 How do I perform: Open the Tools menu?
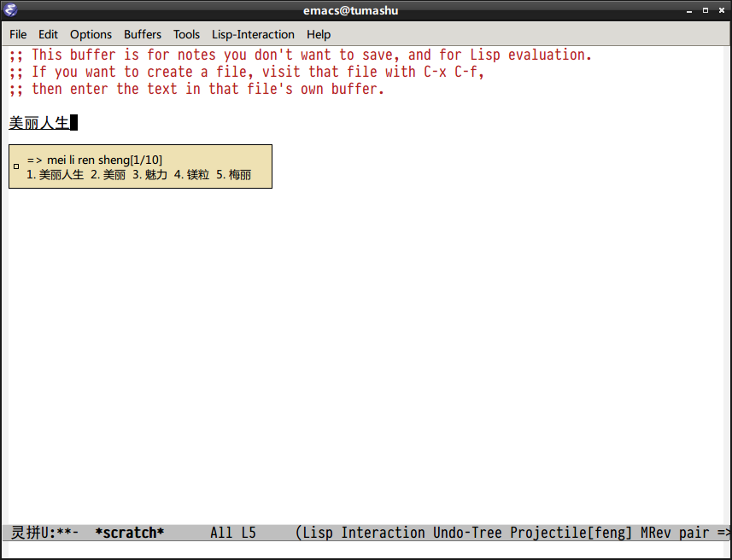pyautogui.click(x=186, y=34)
